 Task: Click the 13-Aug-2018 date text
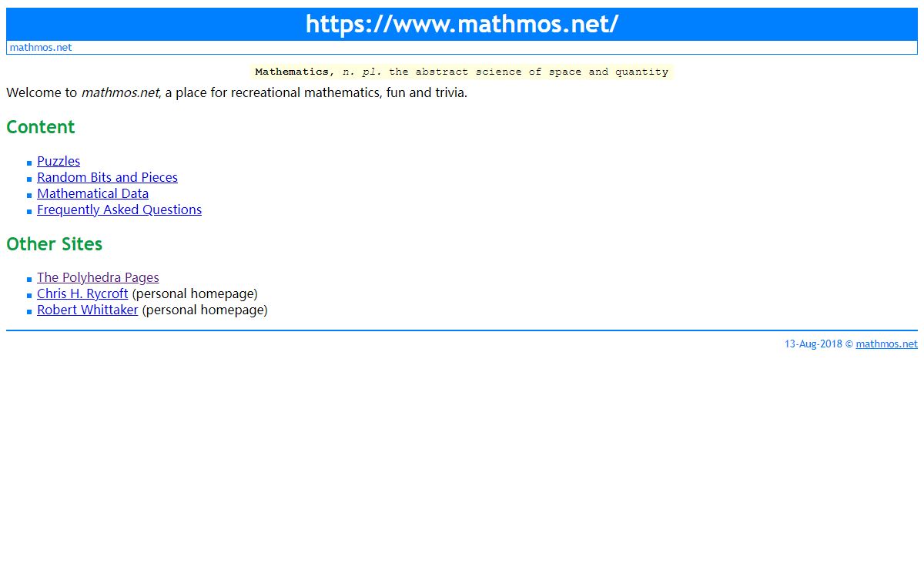point(813,344)
